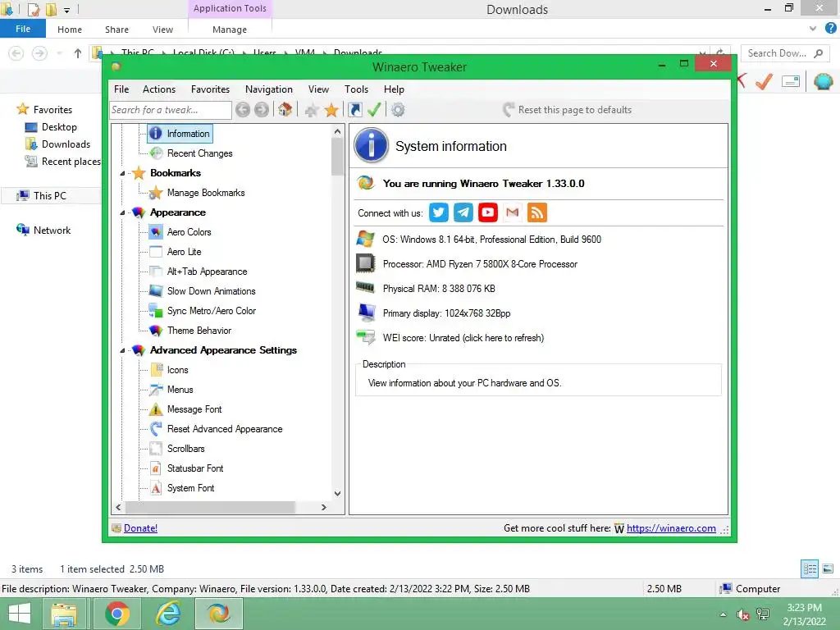Click the WEI score icon
840x630 pixels.
(366, 337)
